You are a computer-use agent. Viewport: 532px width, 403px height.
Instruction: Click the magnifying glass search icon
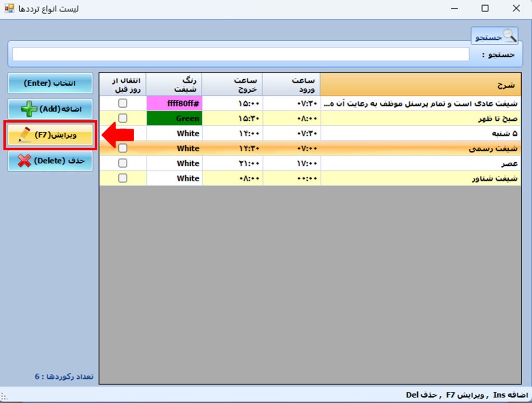tap(510, 36)
